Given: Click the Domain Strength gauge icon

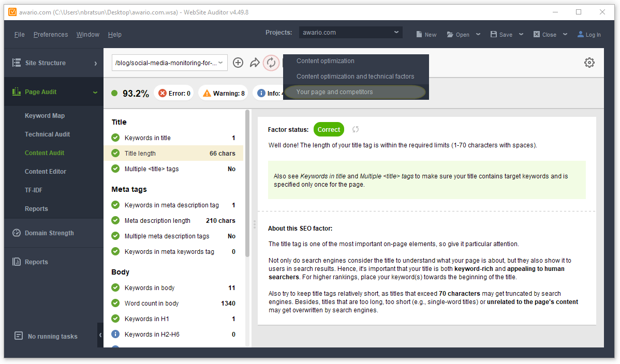Looking at the screenshot, I should point(17,233).
